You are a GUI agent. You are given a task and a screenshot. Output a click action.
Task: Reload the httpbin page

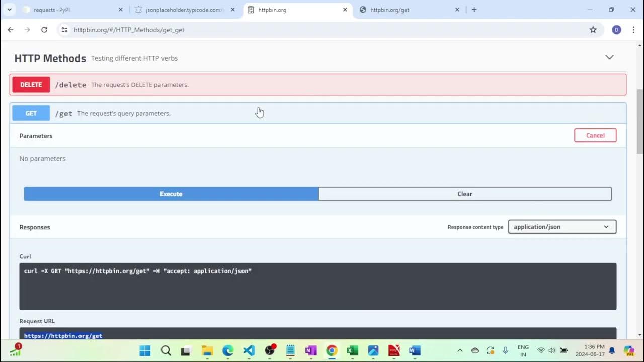tap(44, 30)
